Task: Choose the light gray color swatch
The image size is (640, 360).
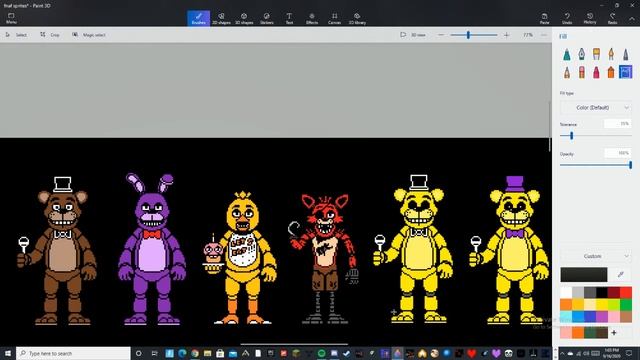Action: click(x=578, y=292)
